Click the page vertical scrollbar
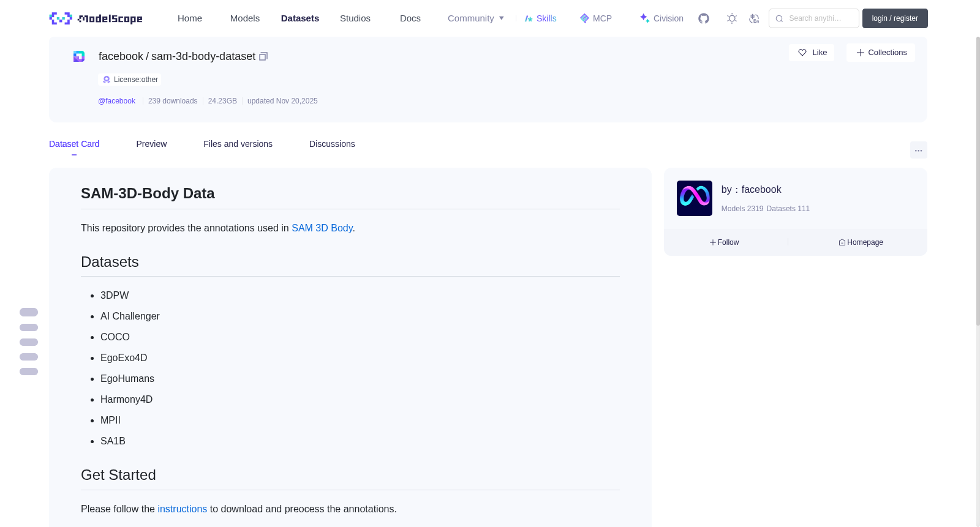 pos(978,181)
